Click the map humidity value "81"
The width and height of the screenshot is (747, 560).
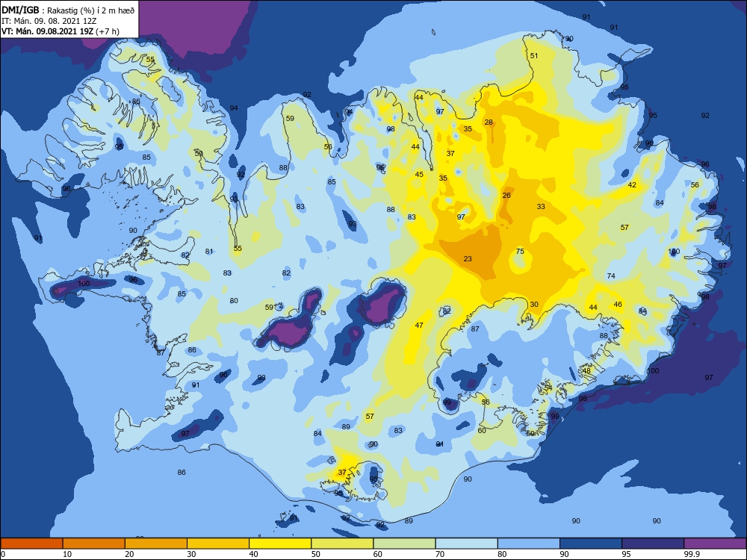coord(210,252)
